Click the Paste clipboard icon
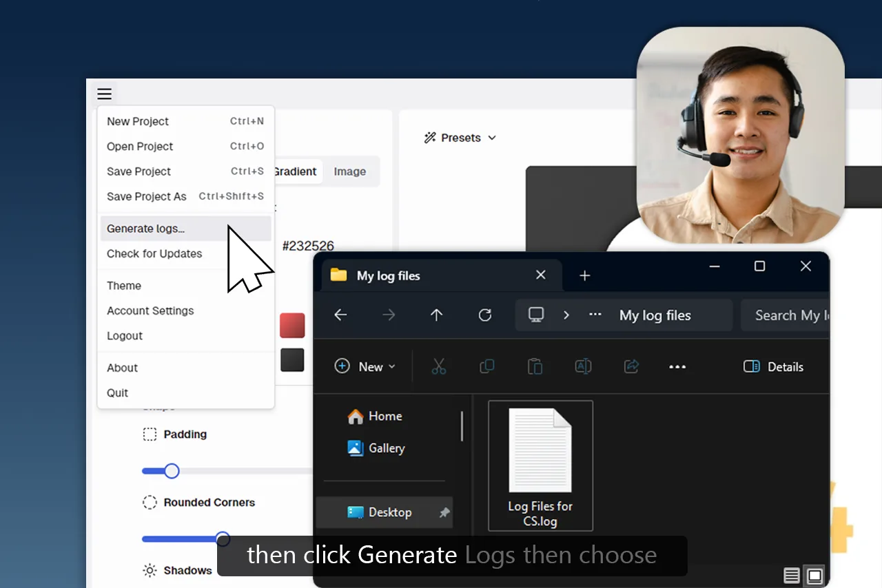 click(x=535, y=366)
